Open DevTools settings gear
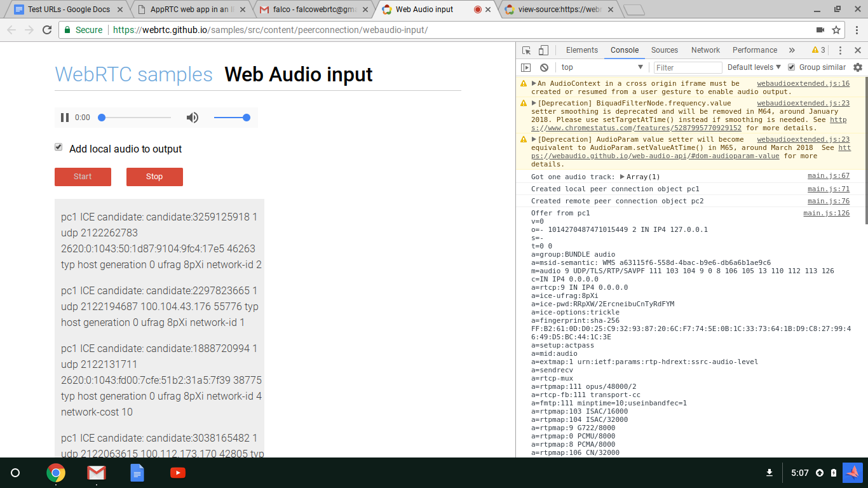Viewport: 868px width, 488px height. click(858, 67)
